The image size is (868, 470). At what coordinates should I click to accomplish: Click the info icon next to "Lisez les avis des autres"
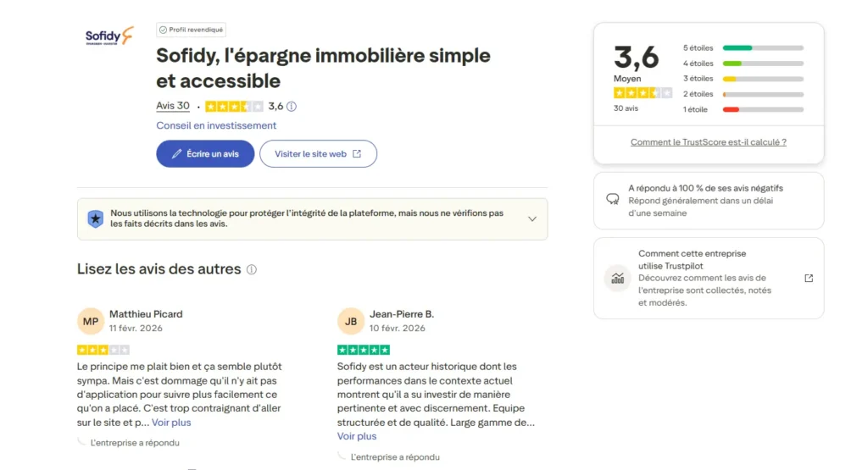coord(252,269)
